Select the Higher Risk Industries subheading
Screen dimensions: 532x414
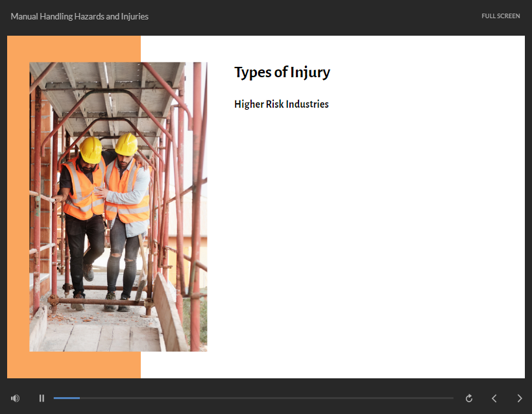[x=281, y=104]
